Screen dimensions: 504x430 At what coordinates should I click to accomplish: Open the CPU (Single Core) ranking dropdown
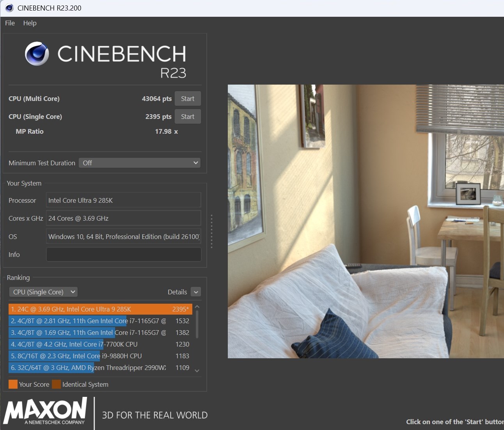43,292
